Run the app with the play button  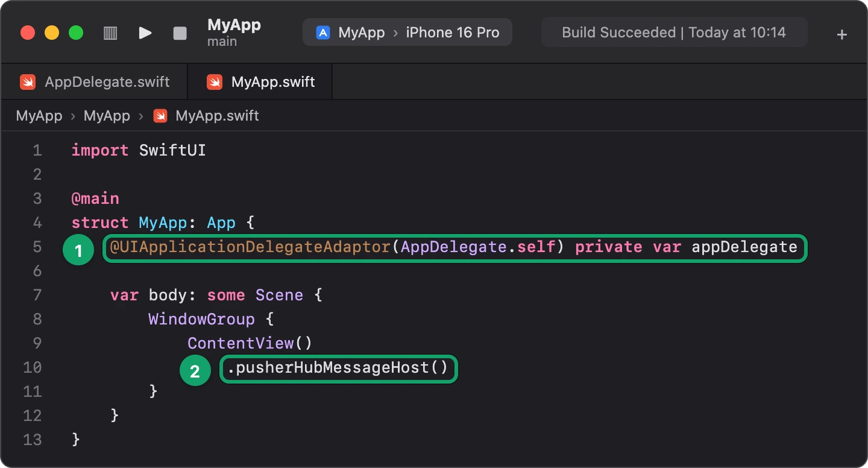[x=145, y=33]
